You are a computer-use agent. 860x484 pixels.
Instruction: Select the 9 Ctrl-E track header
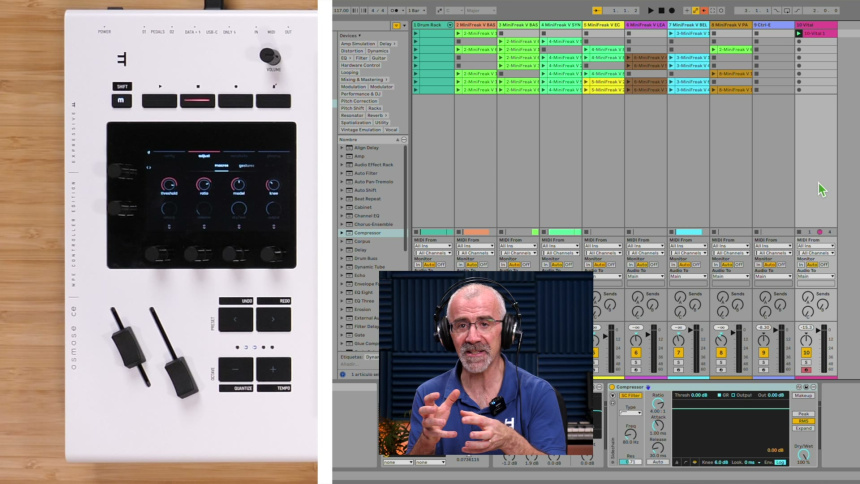click(x=773, y=25)
